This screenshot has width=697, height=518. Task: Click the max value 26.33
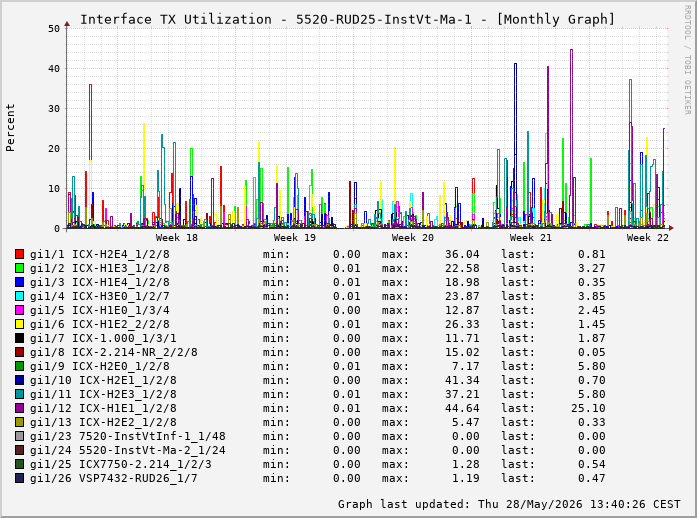click(462, 324)
